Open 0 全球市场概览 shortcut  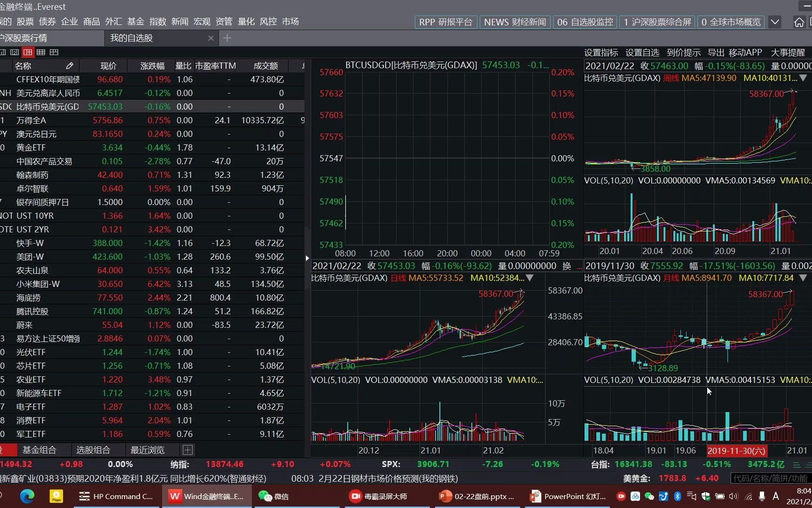(731, 22)
